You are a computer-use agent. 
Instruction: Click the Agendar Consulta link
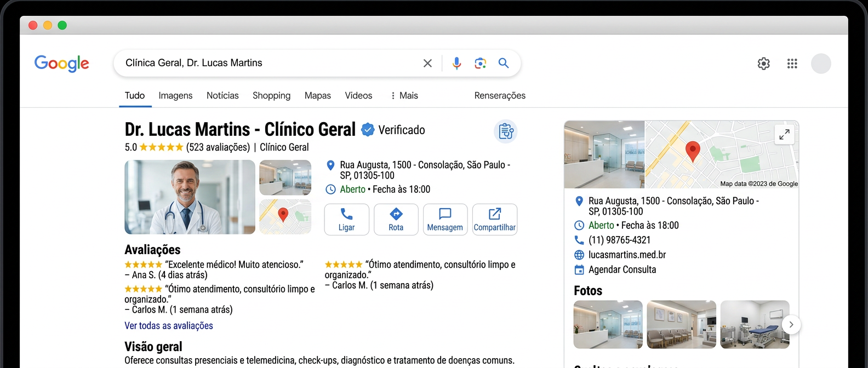pyautogui.click(x=622, y=269)
